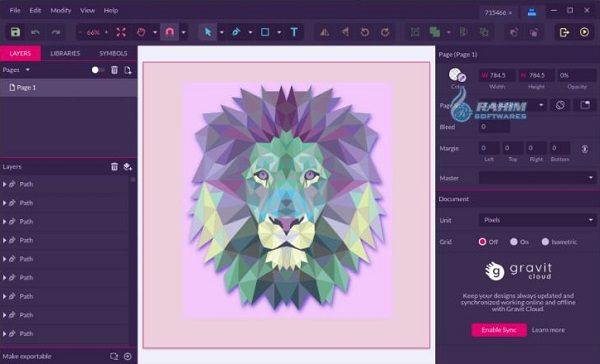Open the Pointer tool dropdown arrow

(x=222, y=33)
